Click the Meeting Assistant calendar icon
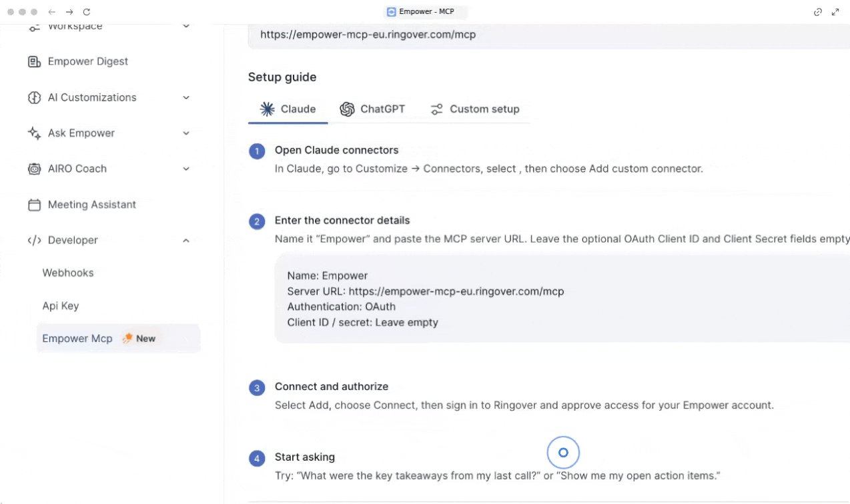 pos(34,205)
